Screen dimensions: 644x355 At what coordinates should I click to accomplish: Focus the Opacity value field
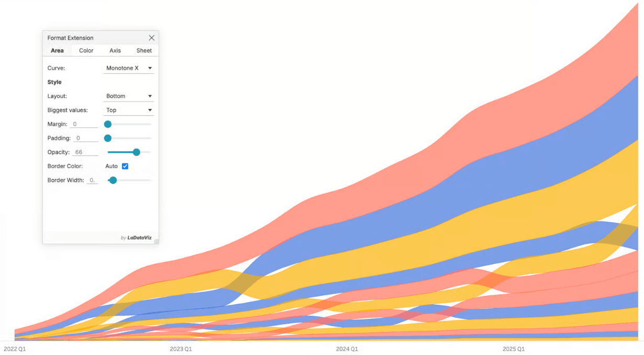85,152
